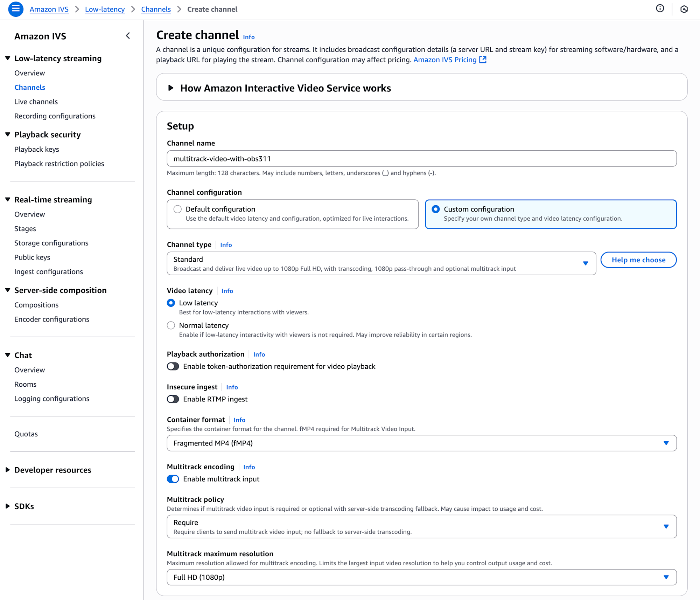
Task: Open the Amazon IVS Pricing link
Action: tap(445, 60)
